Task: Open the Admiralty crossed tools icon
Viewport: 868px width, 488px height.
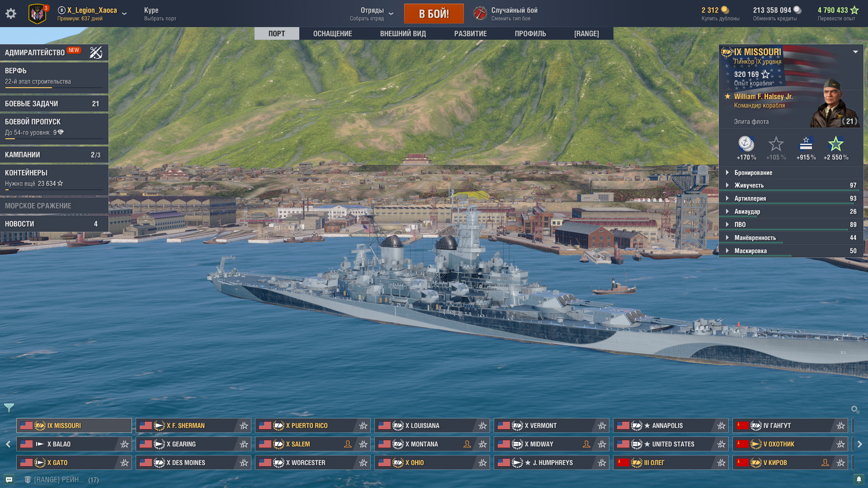Action: pyautogui.click(x=96, y=52)
